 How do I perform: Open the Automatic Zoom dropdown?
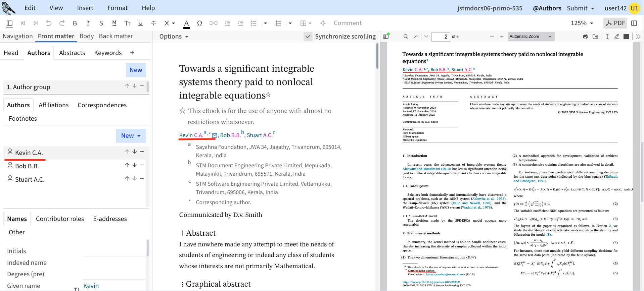pyautogui.click(x=531, y=37)
